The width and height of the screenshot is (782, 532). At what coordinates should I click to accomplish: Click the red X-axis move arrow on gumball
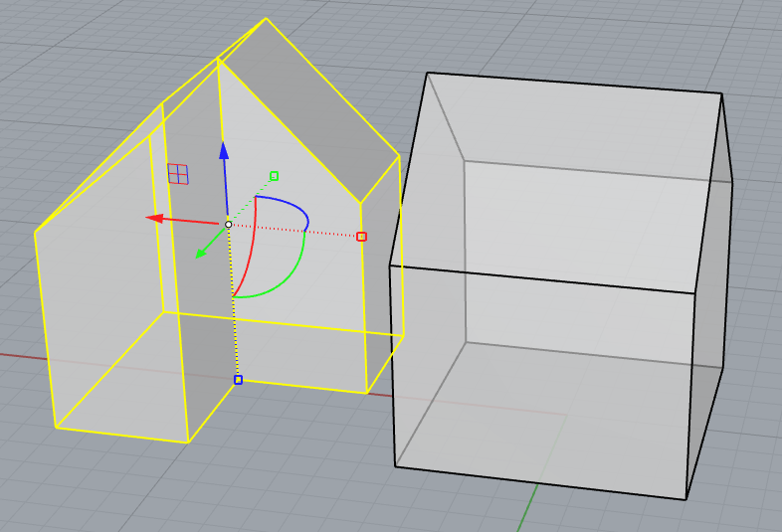pyautogui.click(x=155, y=218)
